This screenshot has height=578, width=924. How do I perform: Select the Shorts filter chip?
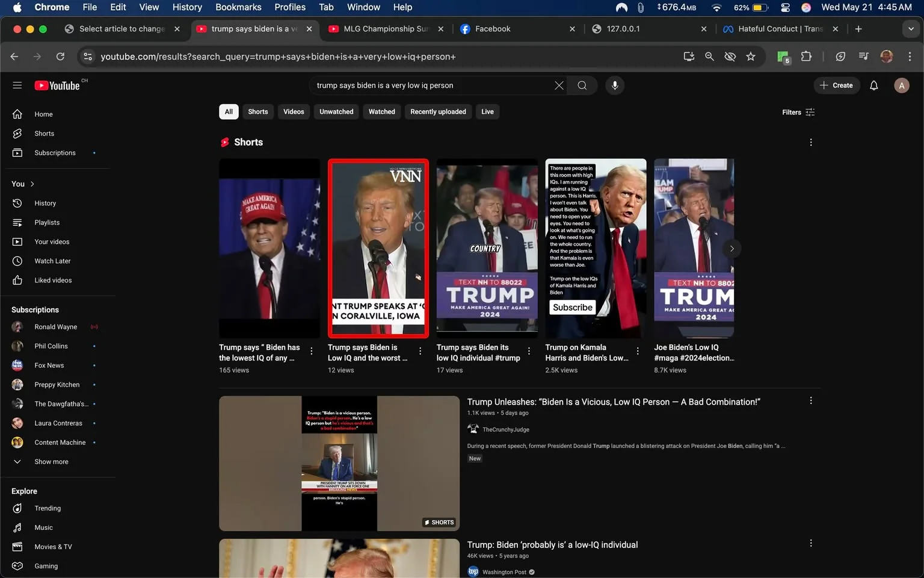(x=258, y=111)
